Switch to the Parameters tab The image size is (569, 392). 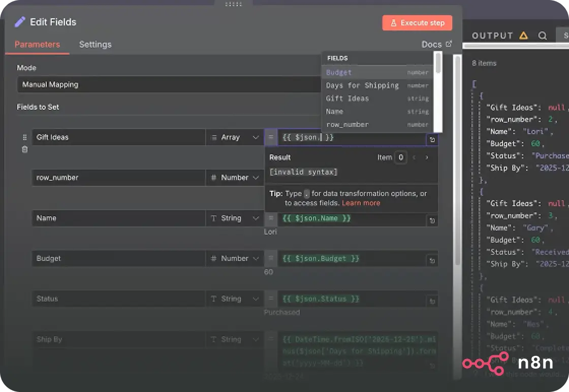pyautogui.click(x=38, y=44)
